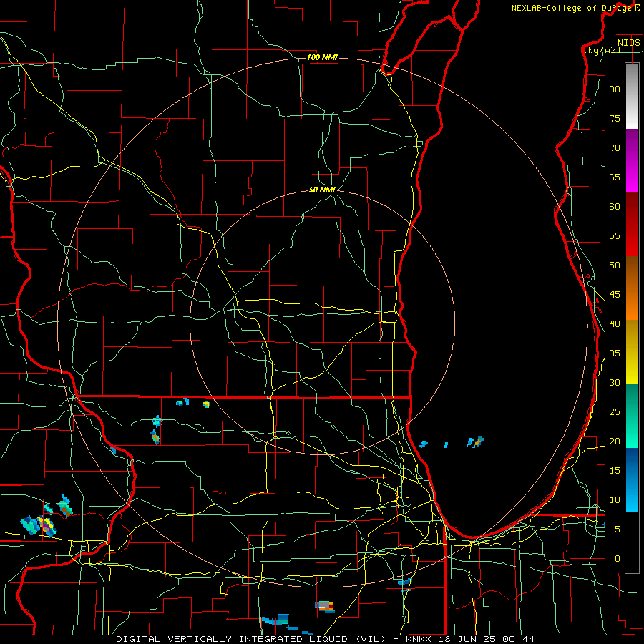Click the KMKX radar site identifier
644x644 pixels.
[x=419, y=639]
